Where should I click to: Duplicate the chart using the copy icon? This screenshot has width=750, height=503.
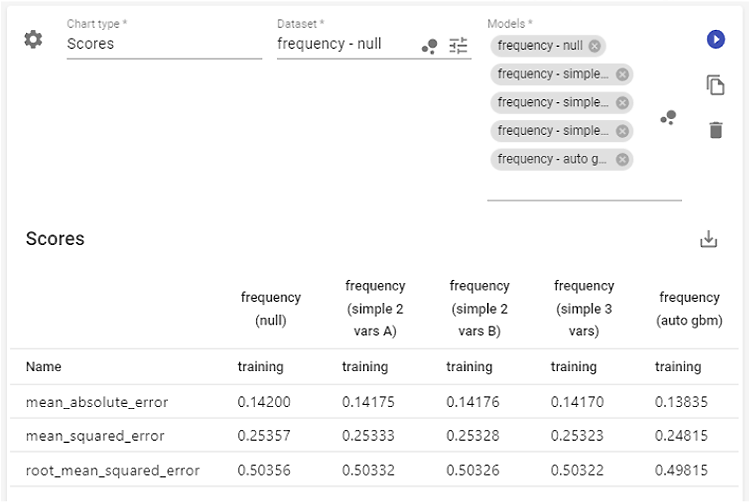click(715, 85)
